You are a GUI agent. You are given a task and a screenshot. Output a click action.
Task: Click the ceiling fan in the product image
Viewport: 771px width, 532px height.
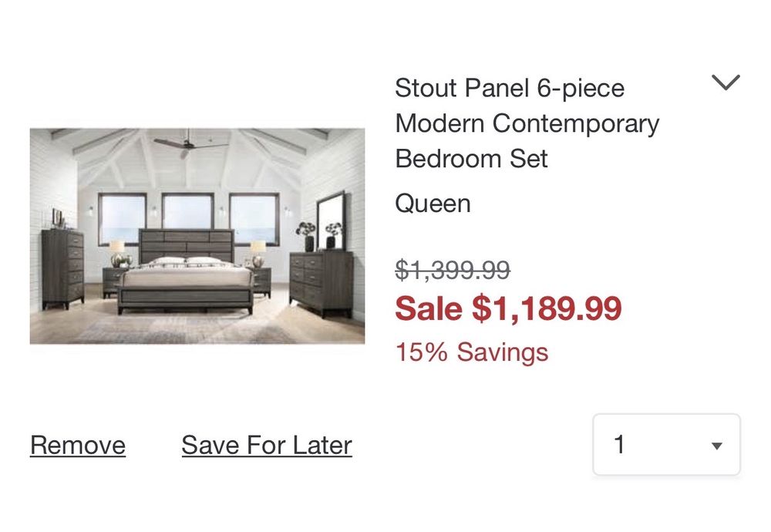(x=184, y=143)
